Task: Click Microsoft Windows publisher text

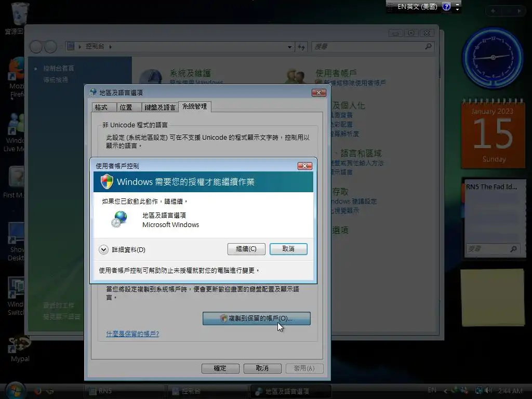Action: pos(170,224)
